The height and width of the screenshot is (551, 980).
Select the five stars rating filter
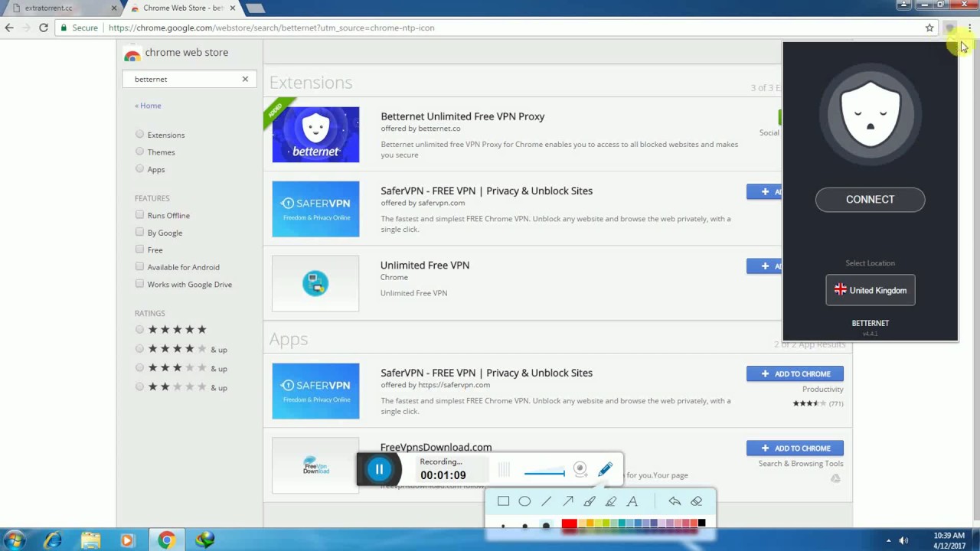pyautogui.click(x=139, y=329)
